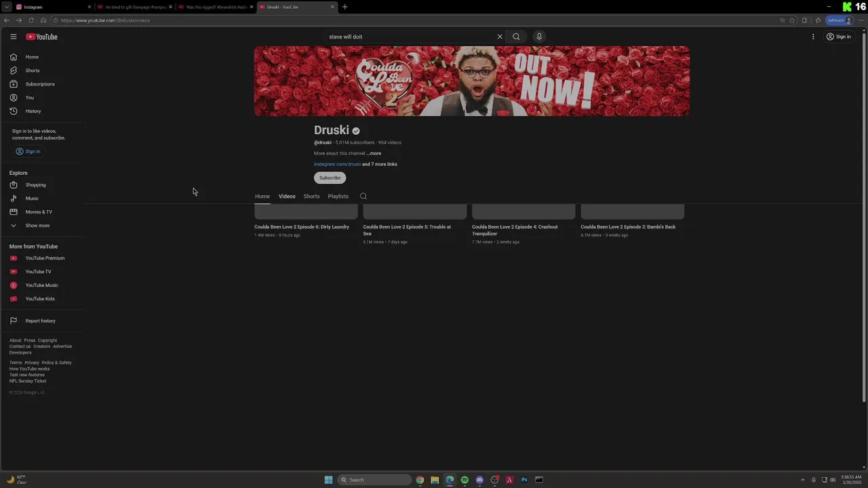868x488 pixels.
Task: Open YouTube Kids link
Action: pos(41,299)
